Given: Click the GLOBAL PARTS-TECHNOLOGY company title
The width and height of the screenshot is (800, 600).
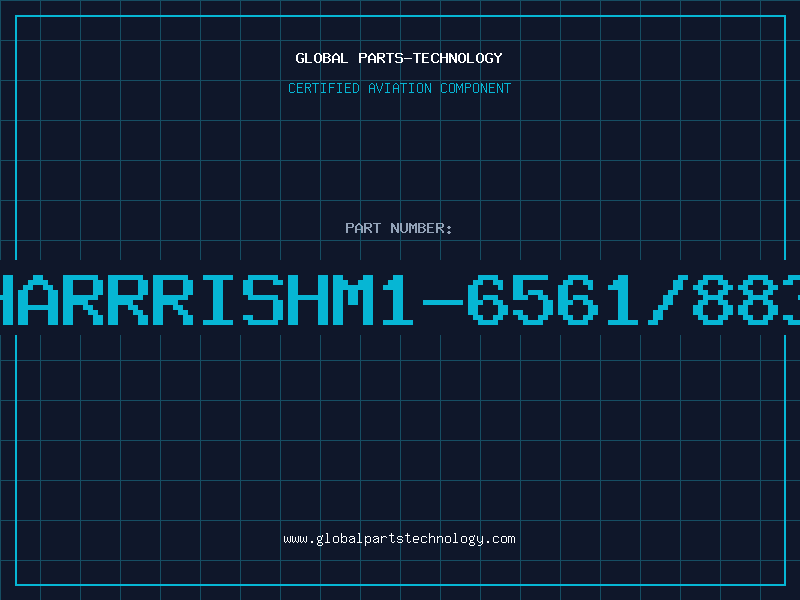Looking at the screenshot, I should (x=399, y=58).
